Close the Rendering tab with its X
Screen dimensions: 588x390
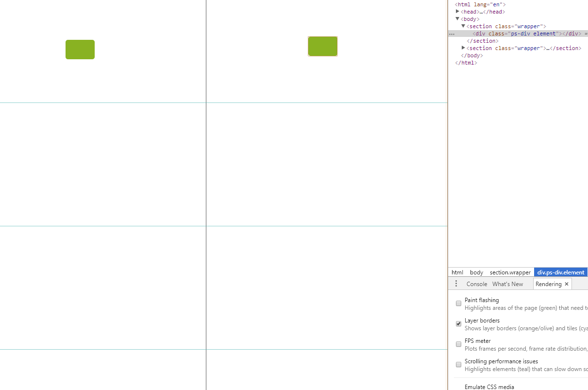pyautogui.click(x=566, y=284)
